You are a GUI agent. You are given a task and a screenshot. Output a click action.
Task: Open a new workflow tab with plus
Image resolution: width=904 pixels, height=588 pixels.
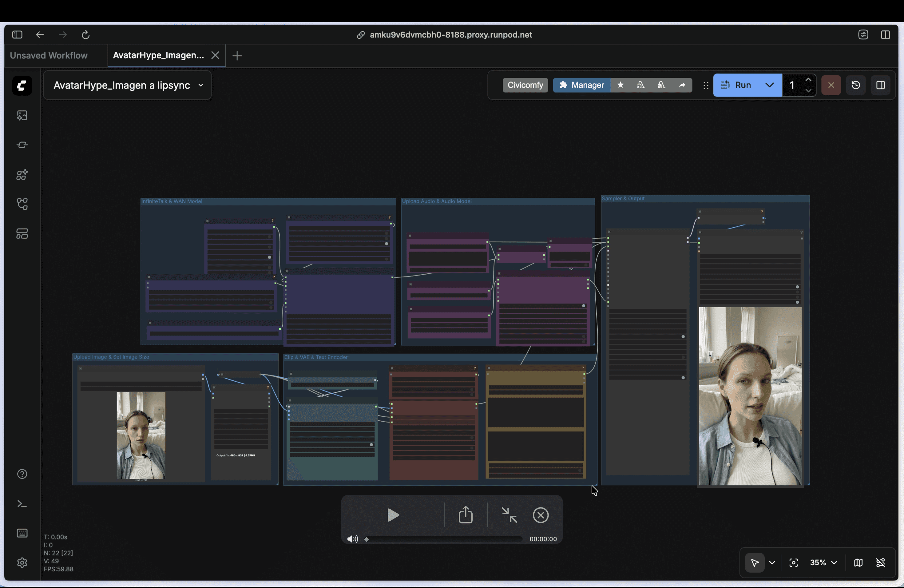click(237, 56)
